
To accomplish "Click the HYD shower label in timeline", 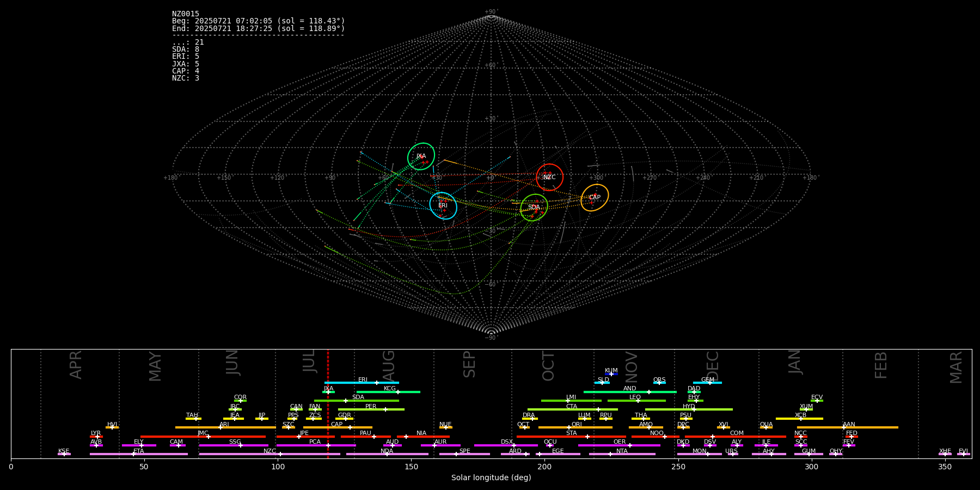I will point(689,407).
